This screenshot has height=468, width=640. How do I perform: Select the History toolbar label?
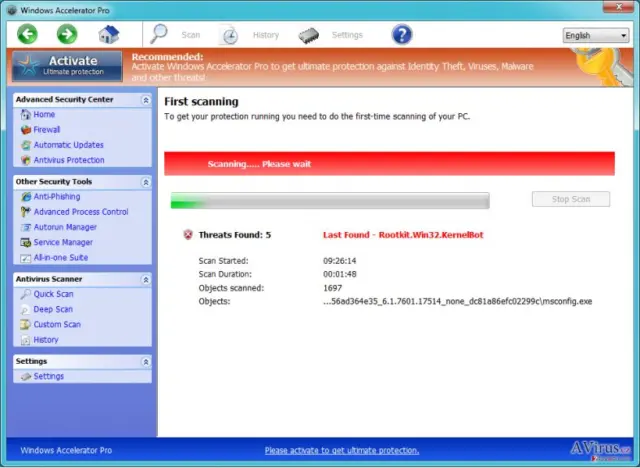coord(266,35)
